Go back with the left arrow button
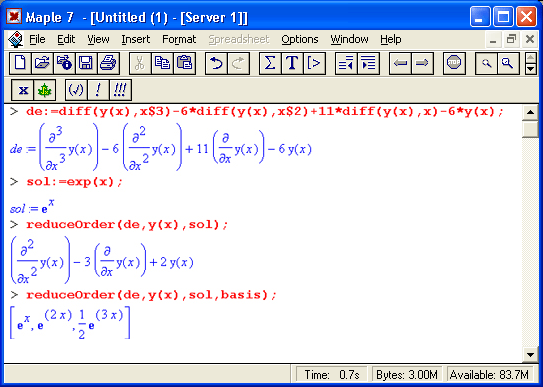Screen dimensions: 543x387 tap(400, 63)
